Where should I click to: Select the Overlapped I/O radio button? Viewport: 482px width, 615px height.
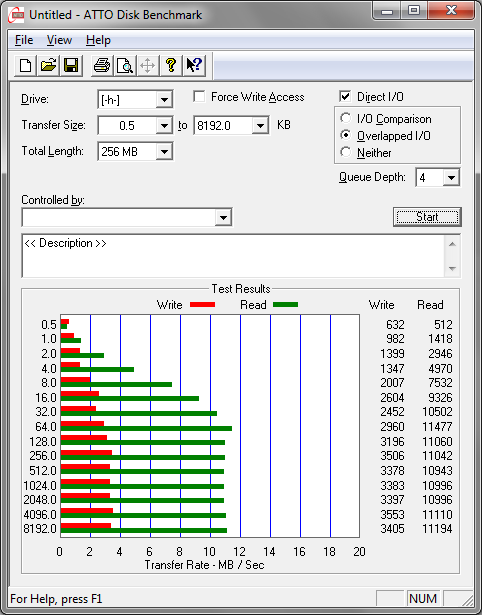(x=346, y=135)
